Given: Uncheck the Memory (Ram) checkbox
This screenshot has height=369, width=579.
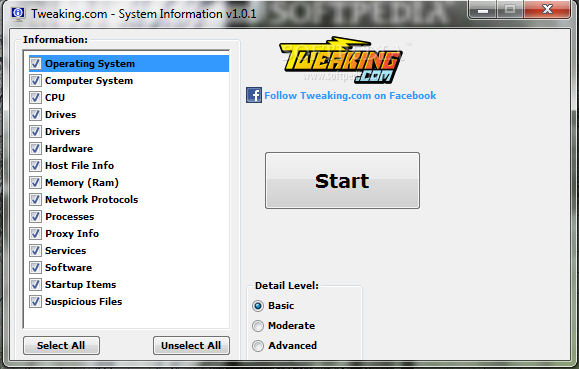Looking at the screenshot, I should tap(35, 182).
